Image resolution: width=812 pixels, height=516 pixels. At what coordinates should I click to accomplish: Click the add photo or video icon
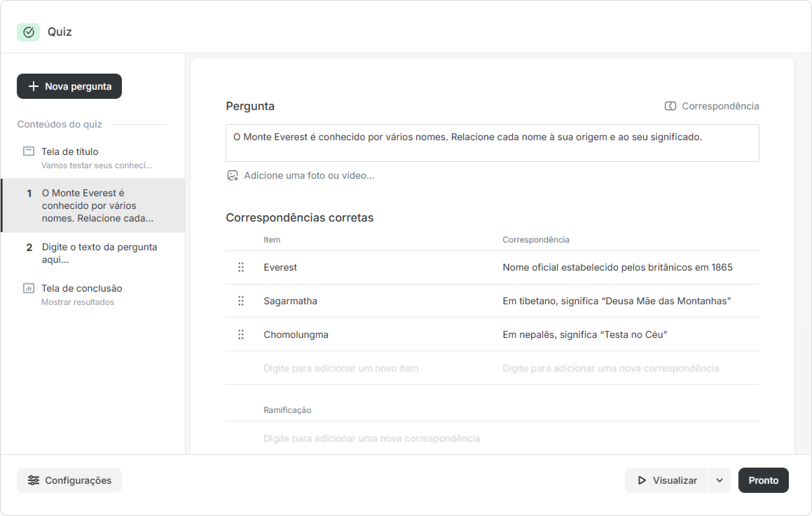pos(233,175)
